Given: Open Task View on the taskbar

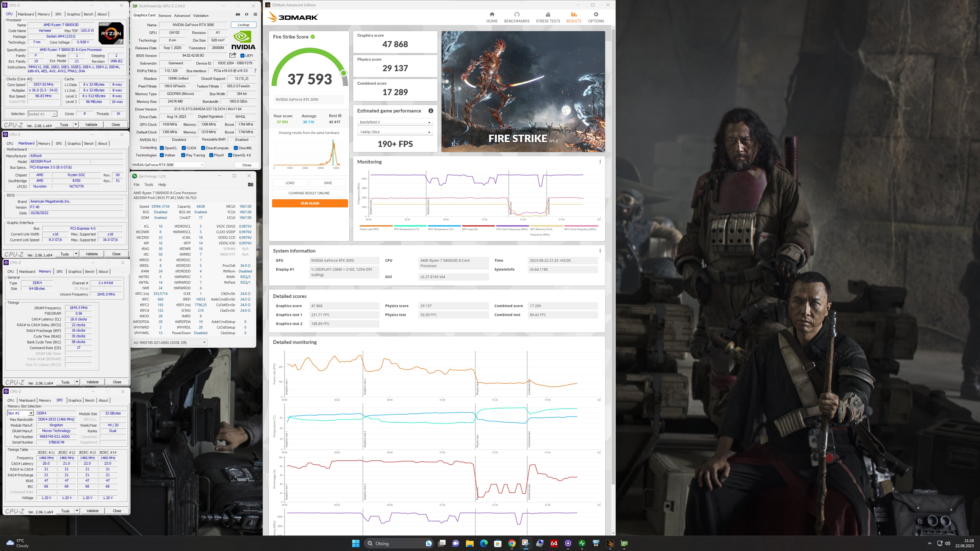Looking at the screenshot, I should (442, 543).
